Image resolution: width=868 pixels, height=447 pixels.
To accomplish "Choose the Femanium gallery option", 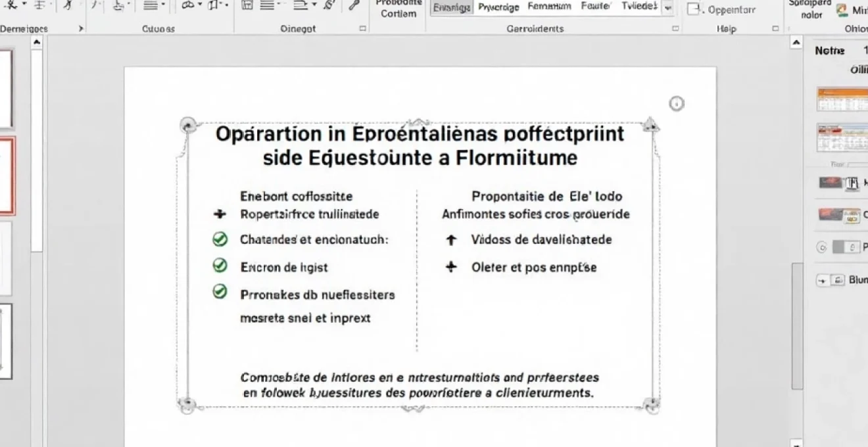I will coord(550,7).
